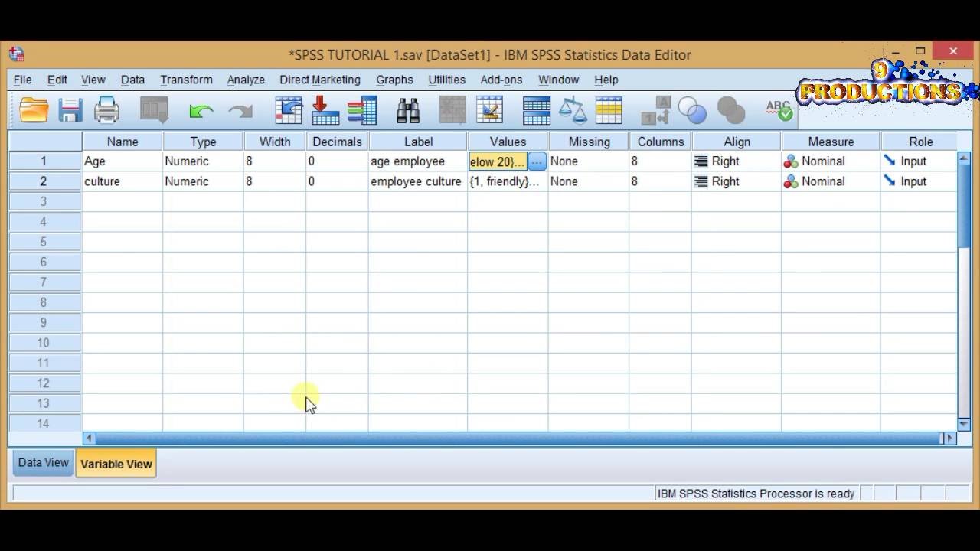Select the Variable View tab
Screen dimensions: 980x551
click(x=116, y=464)
